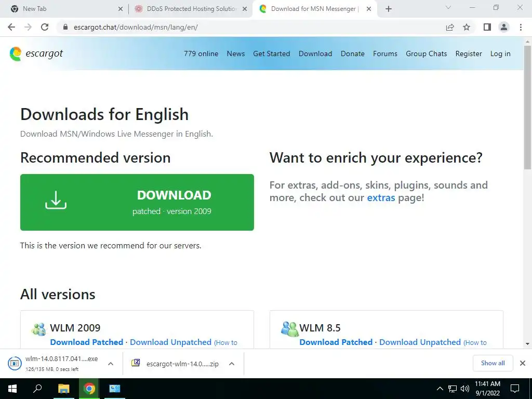Click the padlock site info icon
Image resolution: width=532 pixels, height=399 pixels.
coord(65,27)
